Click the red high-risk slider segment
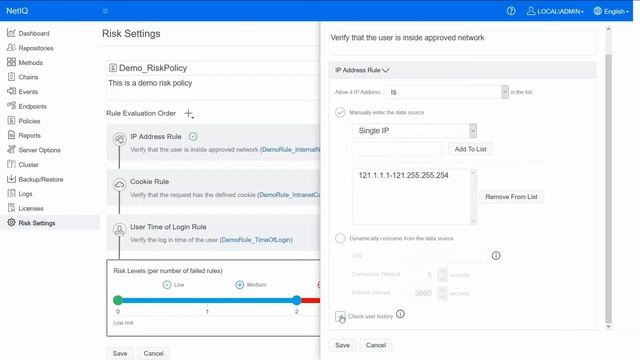This screenshot has width=640, height=360. click(311, 301)
